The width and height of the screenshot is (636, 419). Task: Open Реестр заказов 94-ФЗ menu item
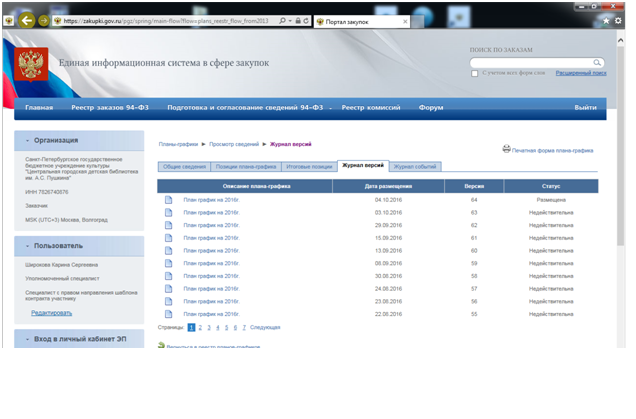point(110,107)
